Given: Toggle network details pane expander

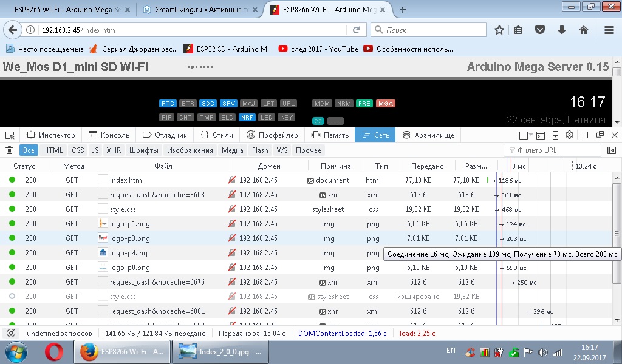Looking at the screenshot, I should tap(611, 150).
